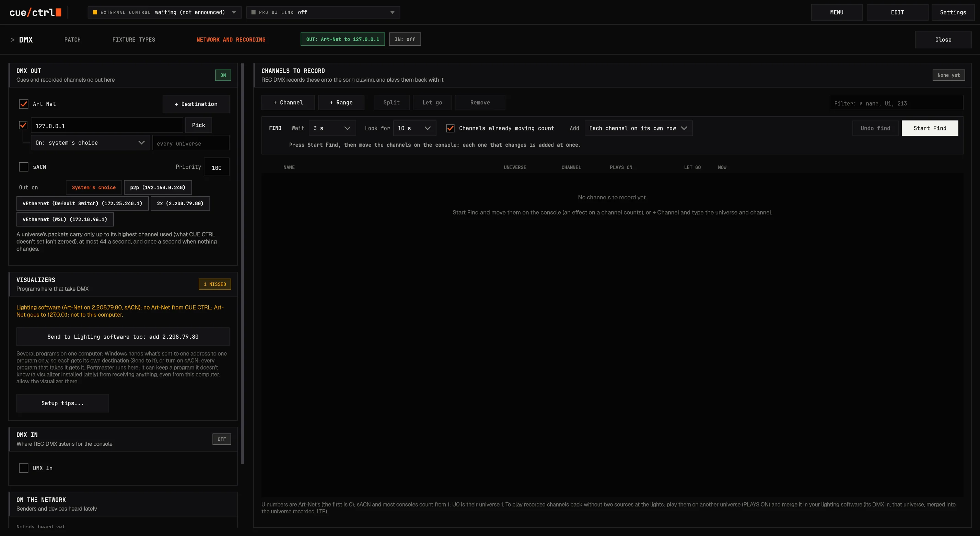980x536 pixels.
Task: Select 2x (2.208.79.80) interface
Action: pos(180,203)
